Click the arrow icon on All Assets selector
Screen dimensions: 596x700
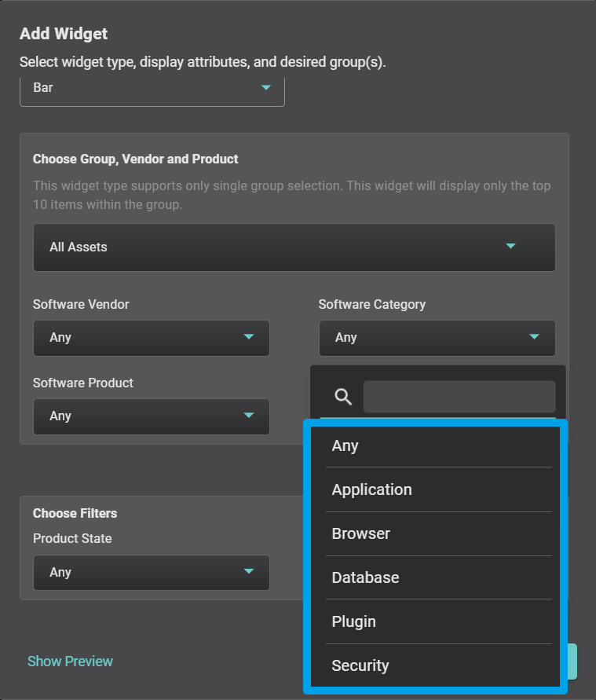pyautogui.click(x=510, y=247)
